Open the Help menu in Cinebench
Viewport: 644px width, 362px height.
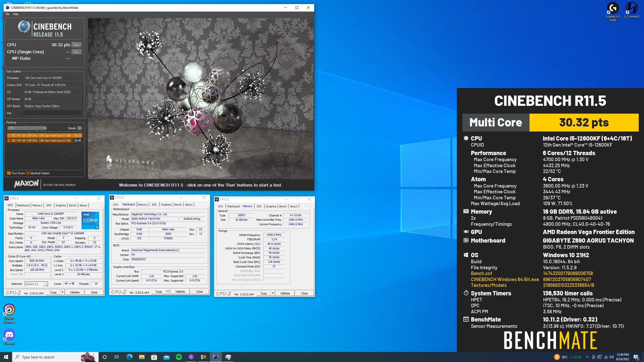tap(16, 14)
